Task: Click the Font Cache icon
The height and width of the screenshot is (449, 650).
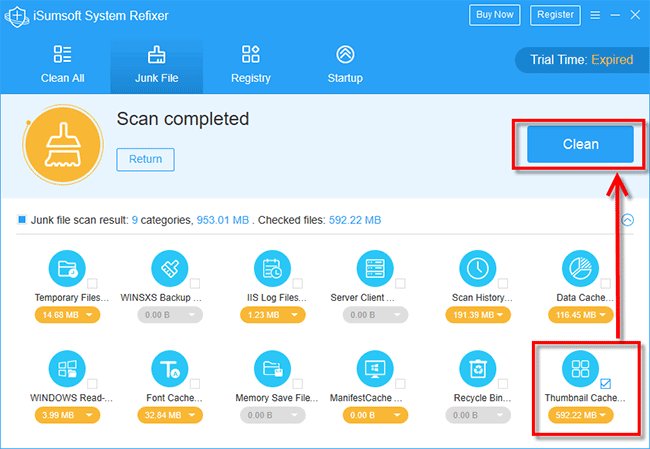Action: click(x=170, y=369)
